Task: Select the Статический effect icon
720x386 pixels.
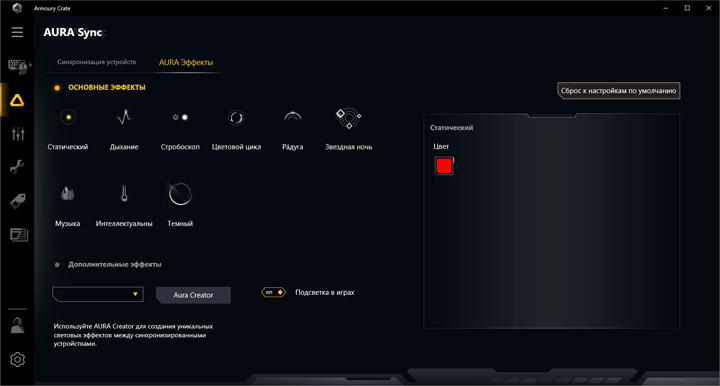Action: pyautogui.click(x=68, y=117)
